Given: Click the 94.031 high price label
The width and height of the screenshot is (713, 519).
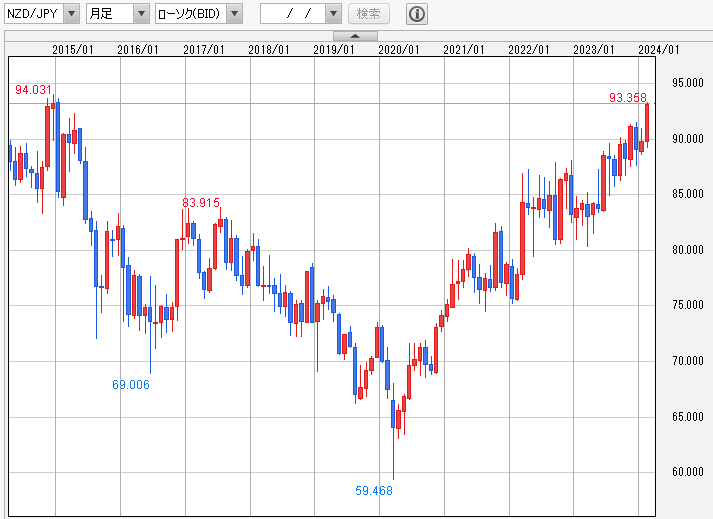Looking at the screenshot, I should [33, 90].
